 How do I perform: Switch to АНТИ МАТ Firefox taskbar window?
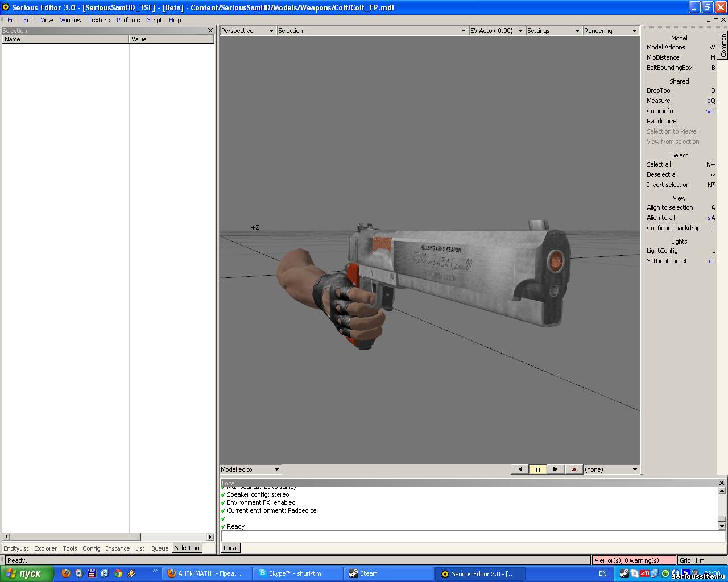click(x=207, y=573)
